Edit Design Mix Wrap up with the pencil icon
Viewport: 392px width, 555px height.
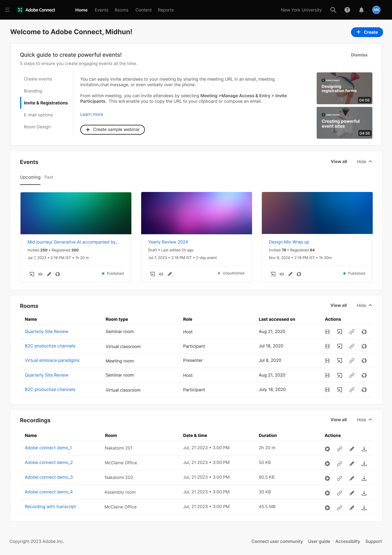[x=290, y=274]
